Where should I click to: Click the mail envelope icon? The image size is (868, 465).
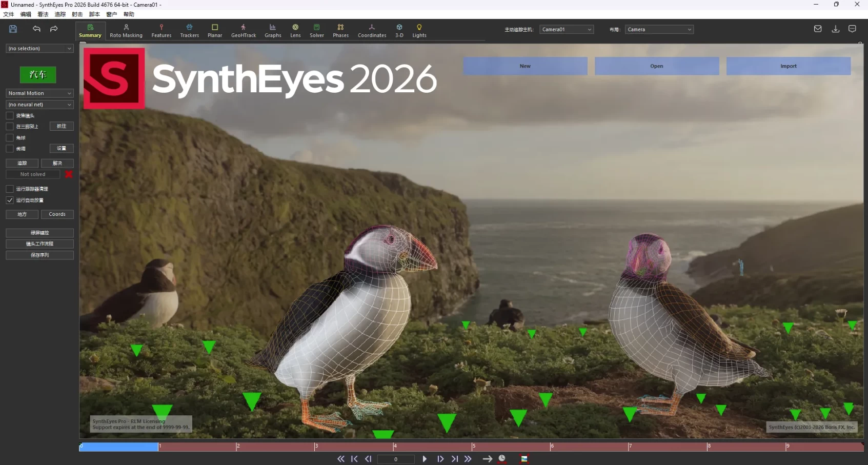pyautogui.click(x=818, y=29)
